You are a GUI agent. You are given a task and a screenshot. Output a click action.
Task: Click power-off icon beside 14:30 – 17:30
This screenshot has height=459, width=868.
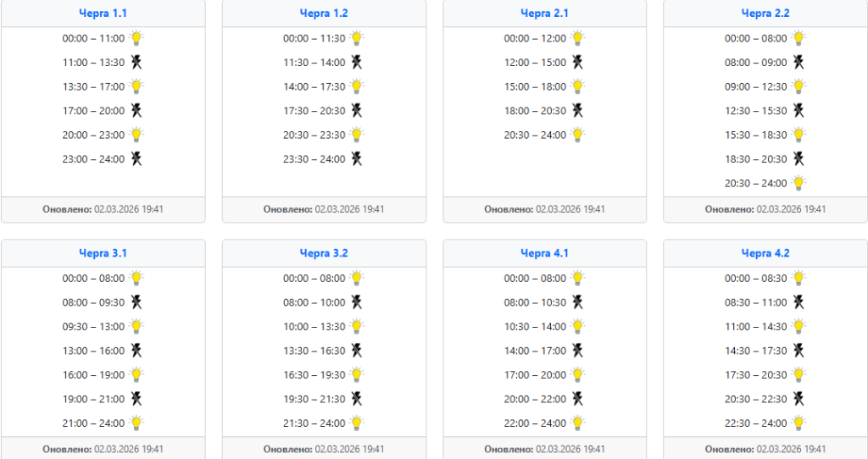tap(798, 351)
